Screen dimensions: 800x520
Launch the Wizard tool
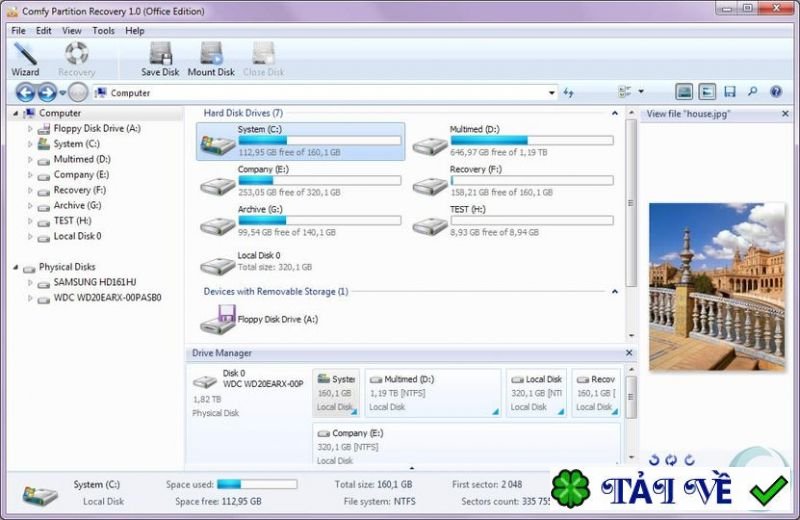tap(25, 59)
